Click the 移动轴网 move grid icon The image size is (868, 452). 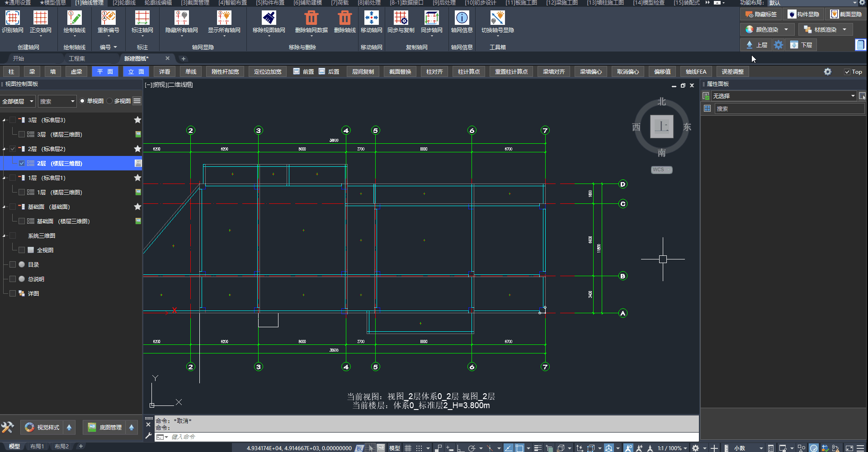[371, 18]
